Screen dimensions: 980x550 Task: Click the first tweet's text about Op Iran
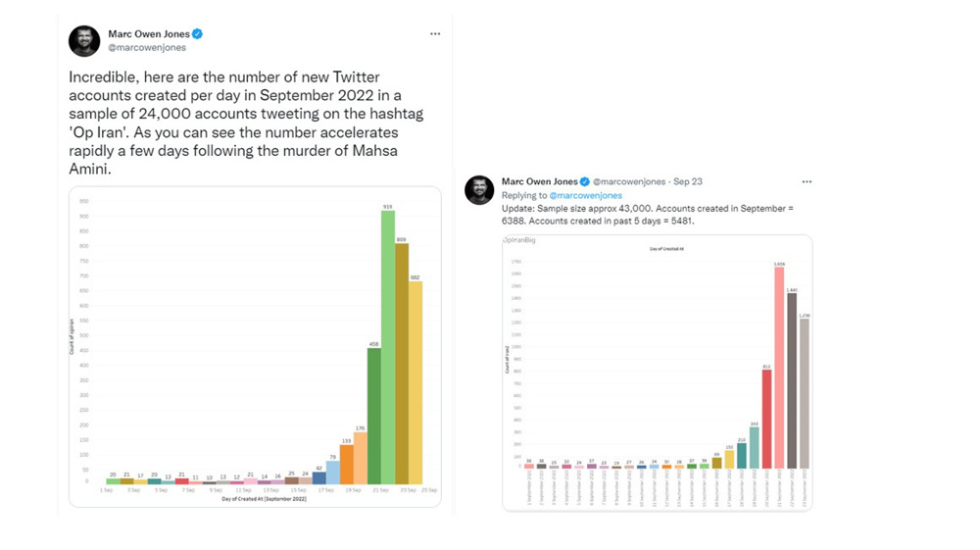(246, 124)
